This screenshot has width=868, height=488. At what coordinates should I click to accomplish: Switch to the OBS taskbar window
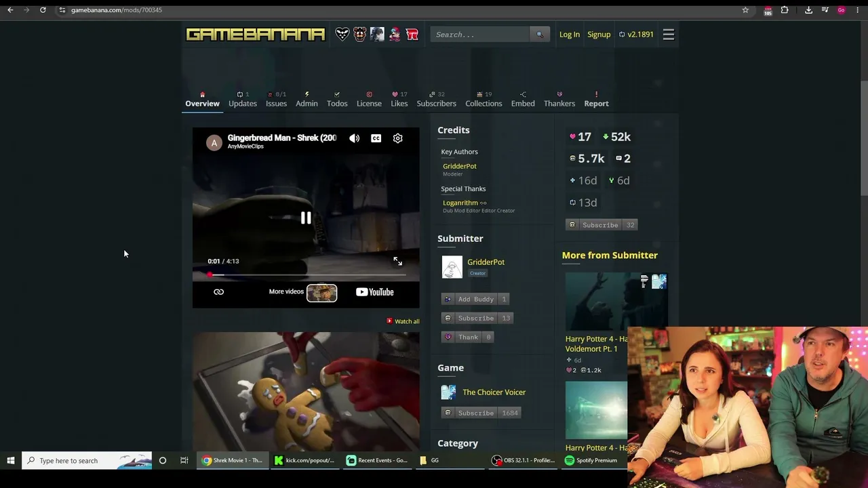[524, 461]
